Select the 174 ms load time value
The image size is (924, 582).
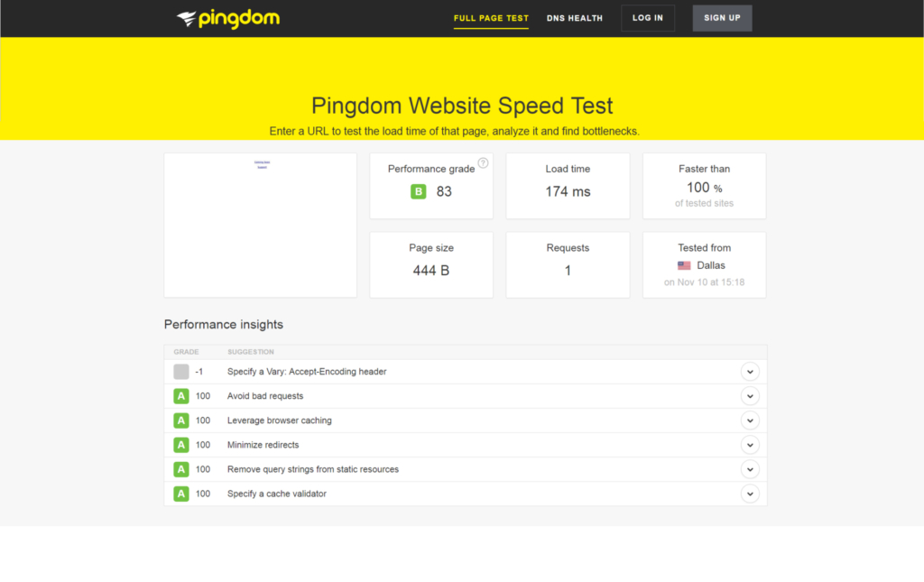point(568,191)
